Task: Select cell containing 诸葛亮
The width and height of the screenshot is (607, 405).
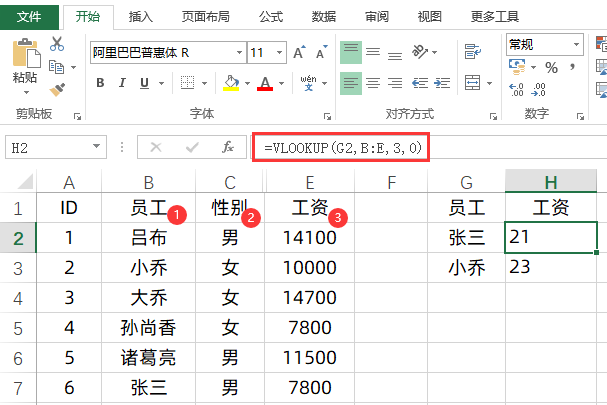Action: 148,358
